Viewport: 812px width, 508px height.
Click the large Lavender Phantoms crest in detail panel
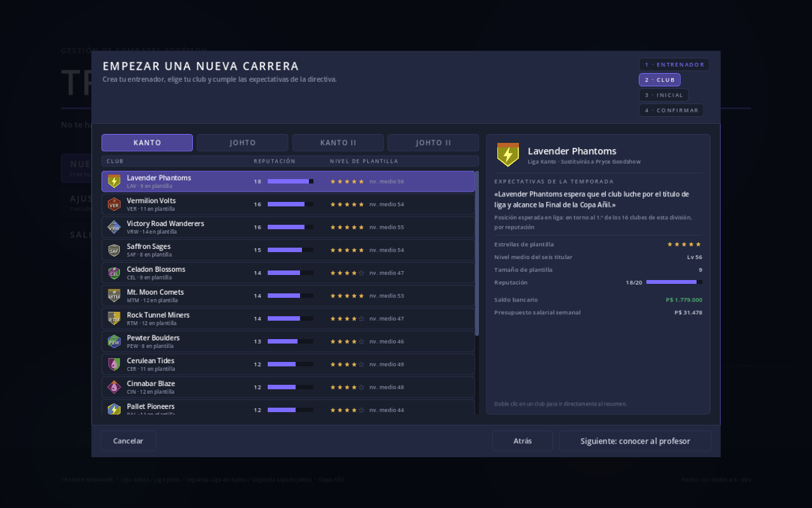click(507, 155)
